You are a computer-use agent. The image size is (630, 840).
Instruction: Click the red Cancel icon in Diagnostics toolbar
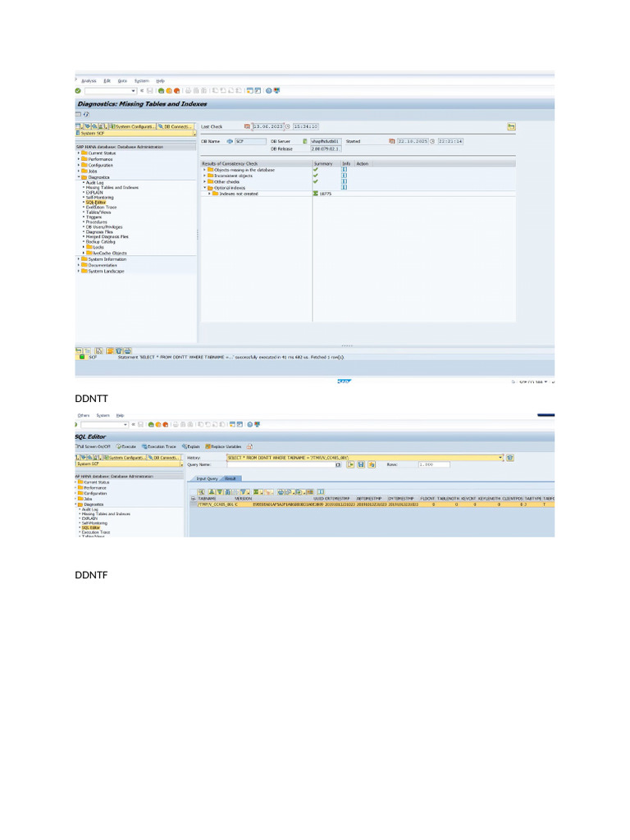tap(177, 90)
